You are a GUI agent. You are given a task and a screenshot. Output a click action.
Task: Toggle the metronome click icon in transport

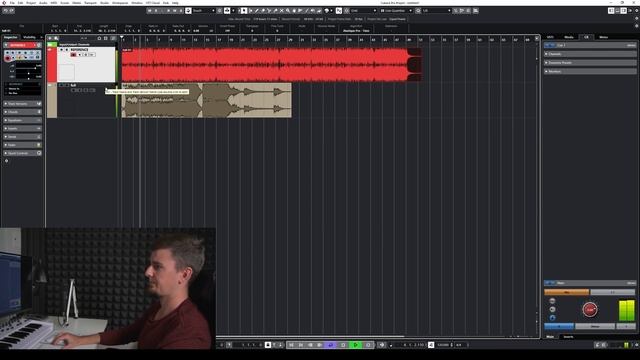coord(431,345)
